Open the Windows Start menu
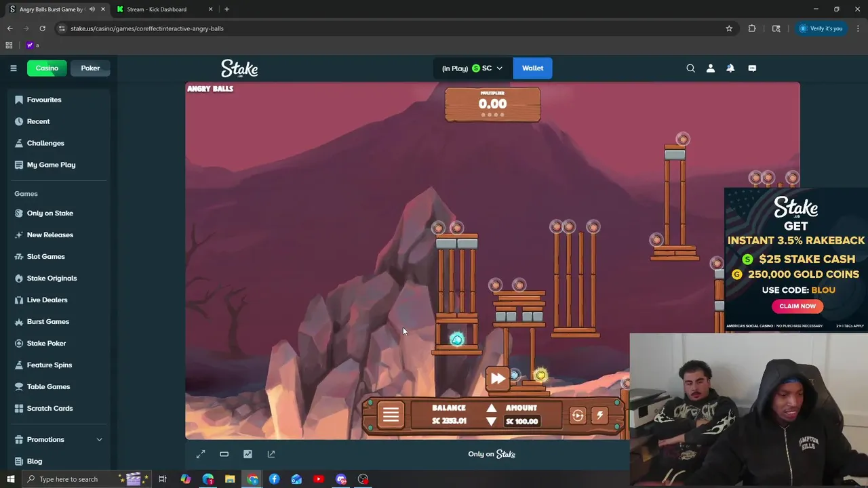Viewport: 868px width, 488px height. 10,479
